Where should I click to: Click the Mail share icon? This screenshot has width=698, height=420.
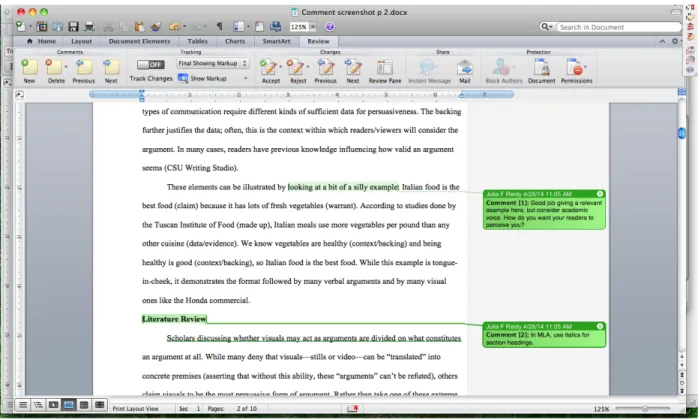(464, 71)
